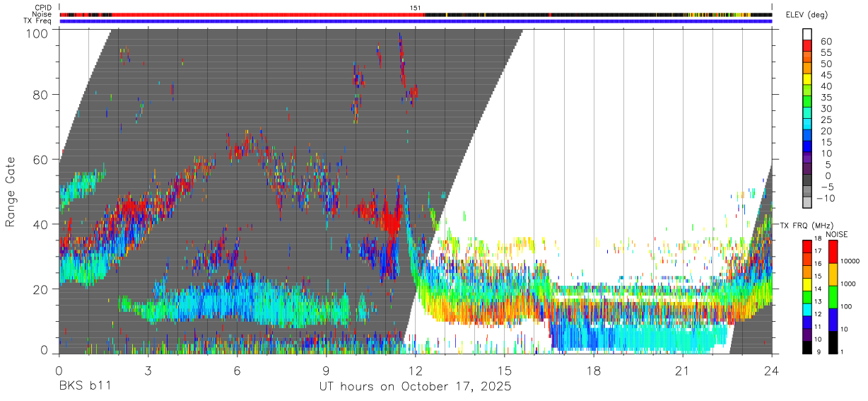This screenshot has height=401, width=868.
Task: Click the Range Gate axis title
Action: [x=11, y=192]
